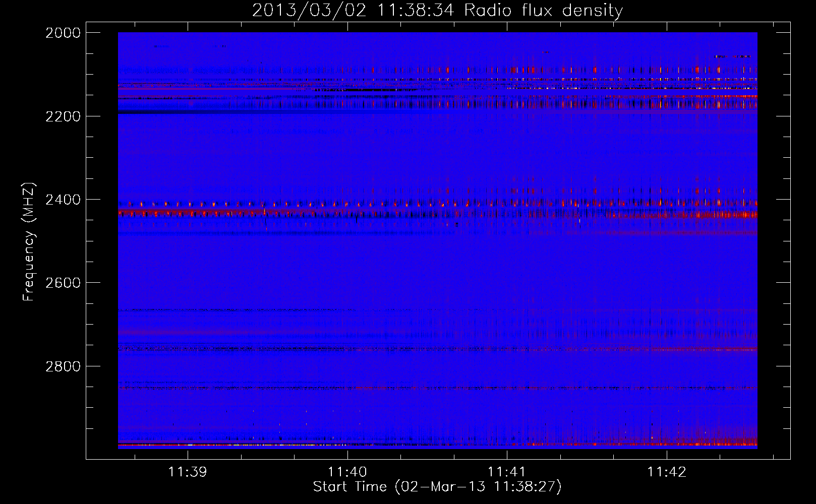Viewport: 816px width, 504px height.
Task: Click the plot title '2013/03/02 11:38:34 Radio flux density'
Action: pos(437,11)
